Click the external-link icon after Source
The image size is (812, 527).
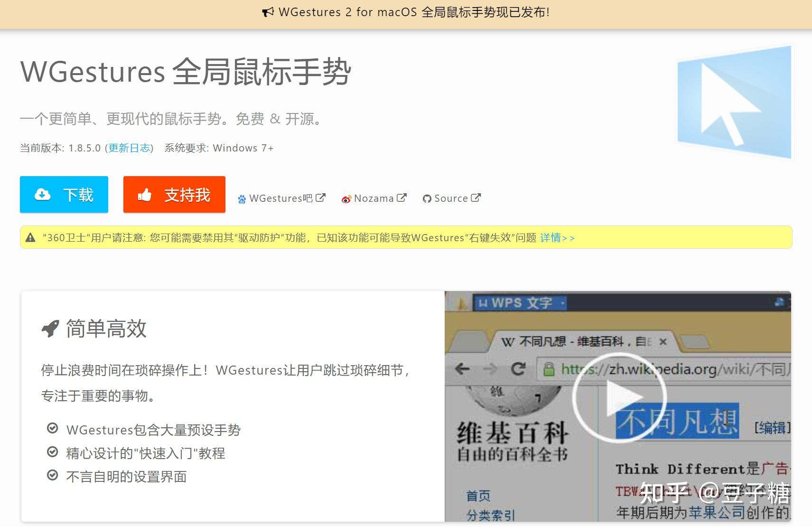pos(476,197)
